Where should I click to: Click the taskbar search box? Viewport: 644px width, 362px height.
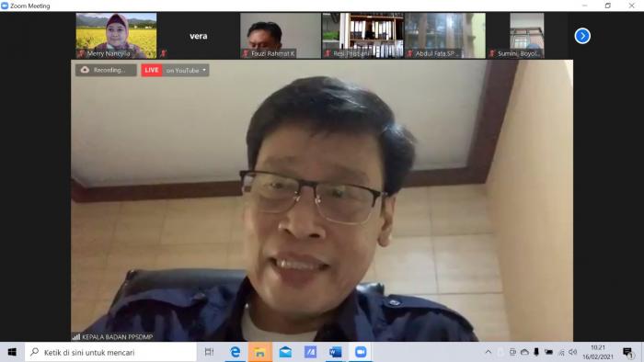point(111,352)
